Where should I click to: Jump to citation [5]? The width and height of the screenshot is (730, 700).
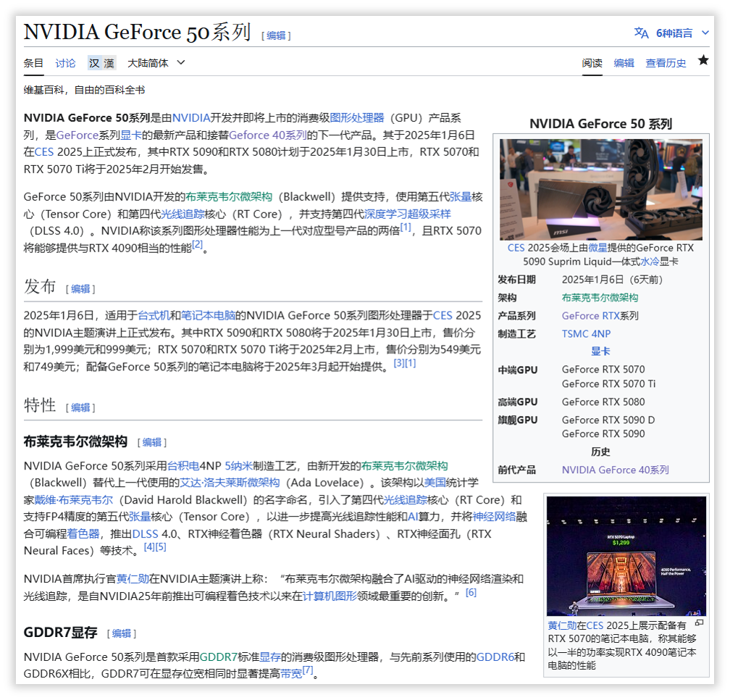(x=161, y=547)
